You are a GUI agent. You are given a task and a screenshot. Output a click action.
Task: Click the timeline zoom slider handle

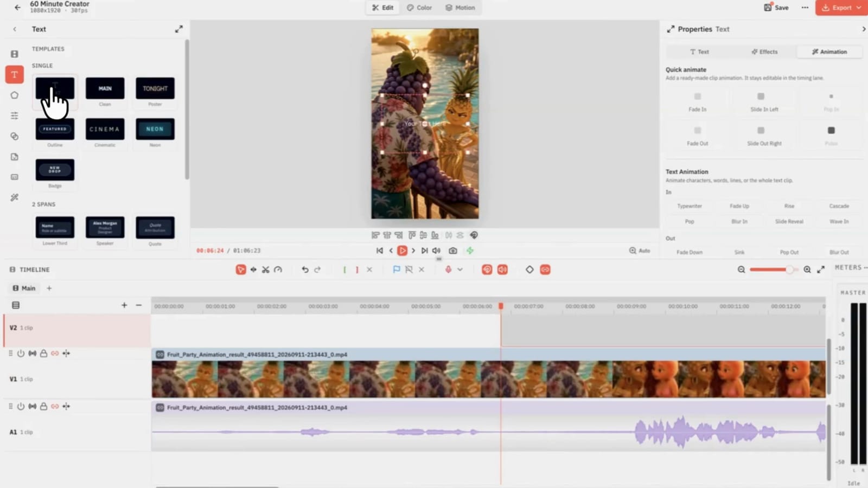click(x=790, y=269)
